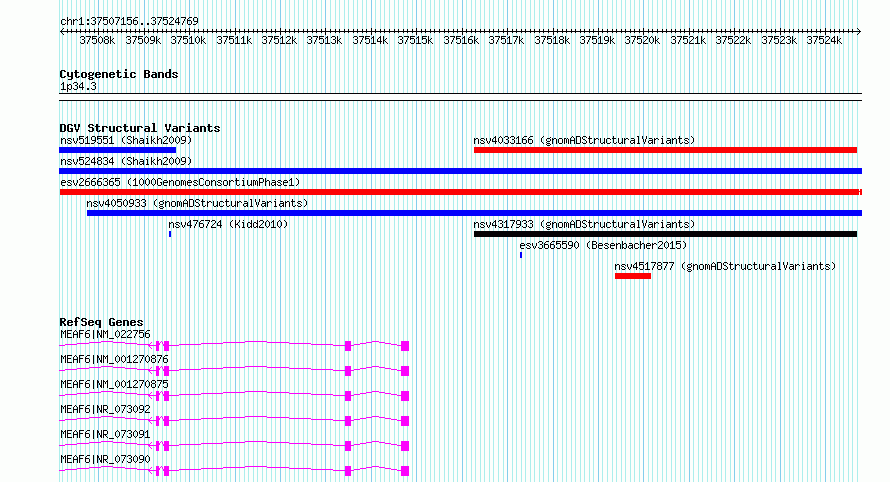Open variant nsv4033166 gnomAD label
Viewport: 890px width, 482px height.
(x=584, y=140)
